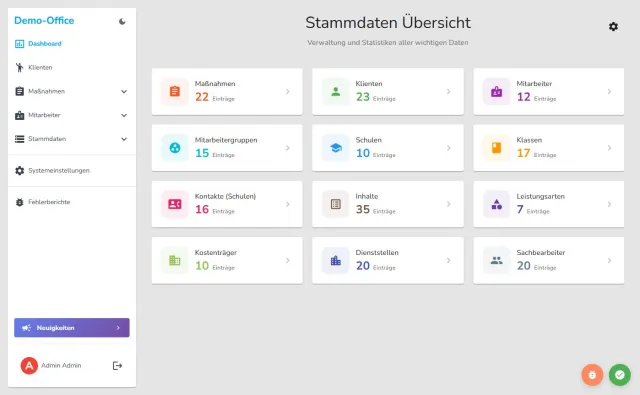Image resolution: width=640 pixels, height=395 pixels.
Task: Click the Mitarbeiter badge icon in sidebar
Action: (x=19, y=115)
